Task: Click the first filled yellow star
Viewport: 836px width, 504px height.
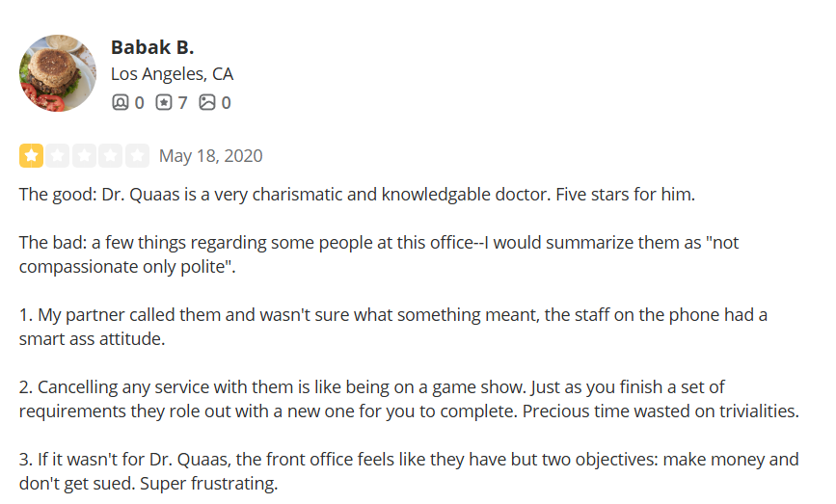Action: (x=31, y=155)
